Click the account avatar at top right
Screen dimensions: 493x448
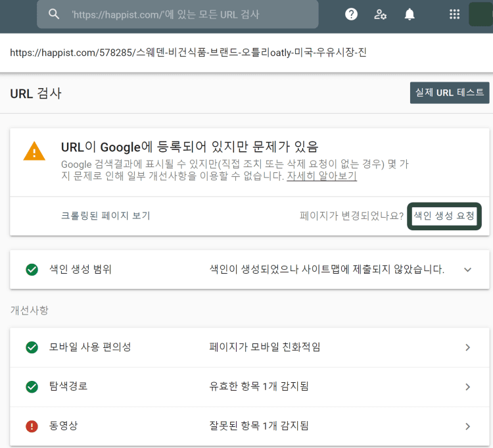(x=481, y=14)
